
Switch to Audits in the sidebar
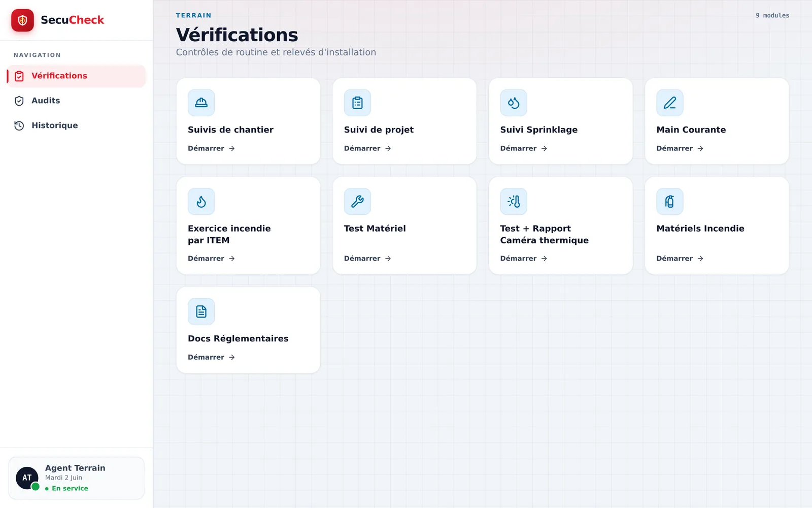pos(76,101)
